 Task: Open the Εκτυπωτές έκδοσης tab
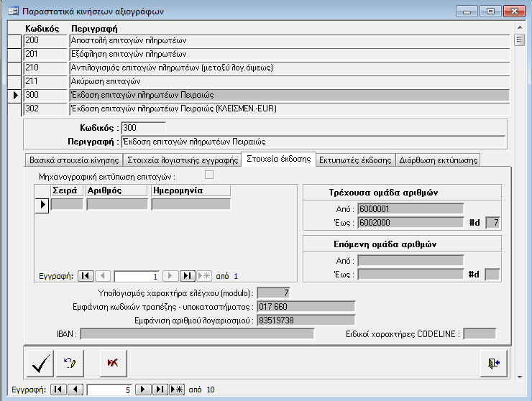coord(355,160)
